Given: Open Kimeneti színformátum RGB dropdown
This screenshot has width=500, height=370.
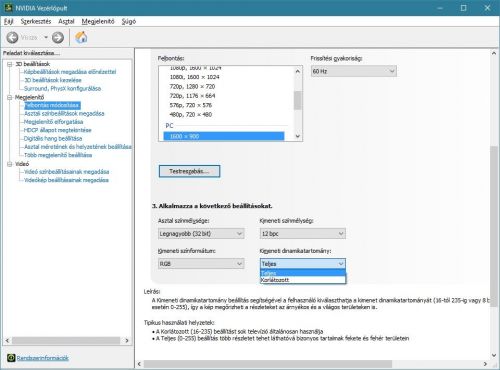Looking at the screenshot, I should (201, 264).
